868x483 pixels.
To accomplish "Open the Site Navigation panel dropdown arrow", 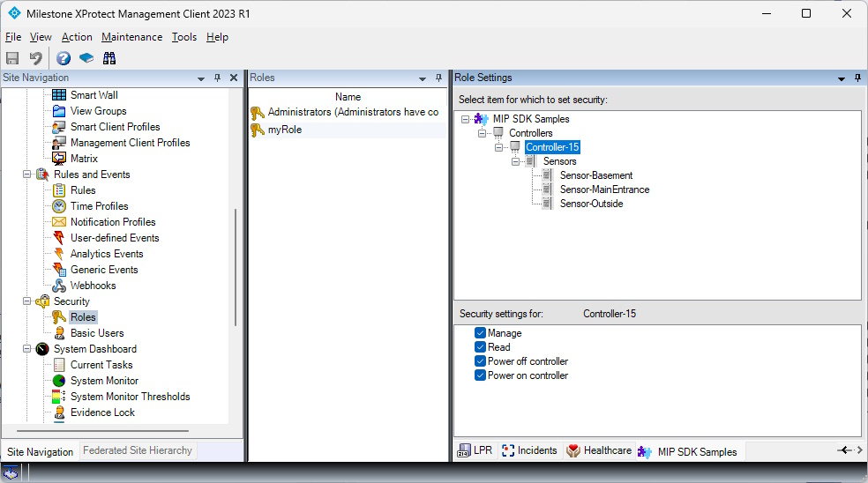I will click(x=201, y=78).
